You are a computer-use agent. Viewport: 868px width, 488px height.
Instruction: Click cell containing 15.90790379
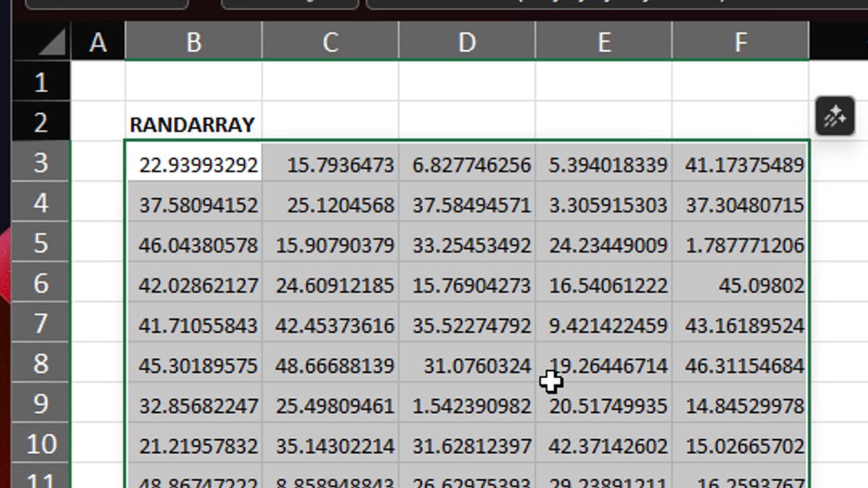coord(330,242)
